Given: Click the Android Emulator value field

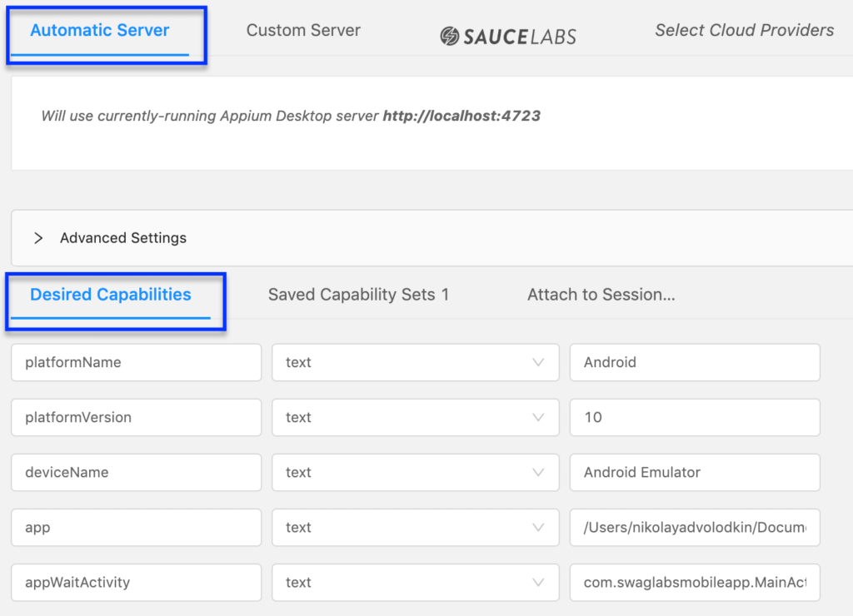Looking at the screenshot, I should (695, 472).
